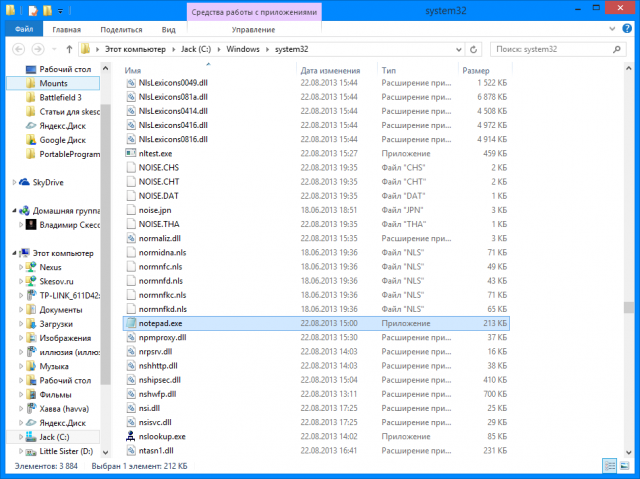Click the notepad.exe file icon
Viewport: 640px width, 479px height.
[x=131, y=323]
